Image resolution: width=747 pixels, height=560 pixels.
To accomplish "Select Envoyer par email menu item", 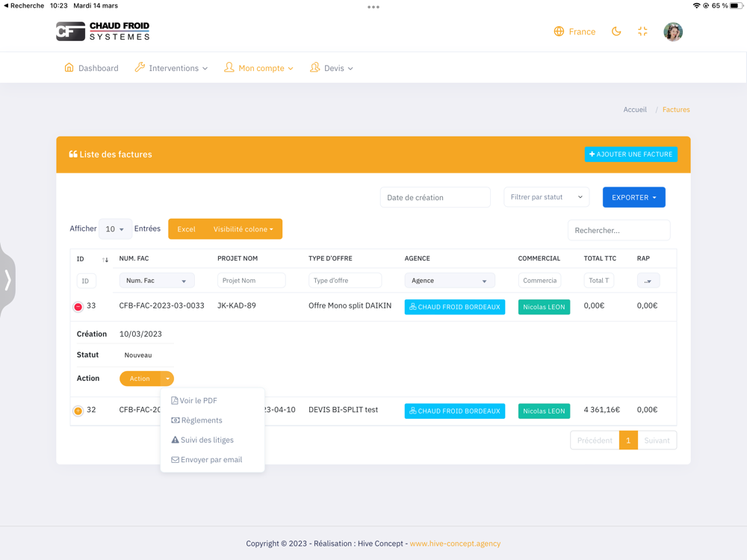I will pyautogui.click(x=212, y=459).
